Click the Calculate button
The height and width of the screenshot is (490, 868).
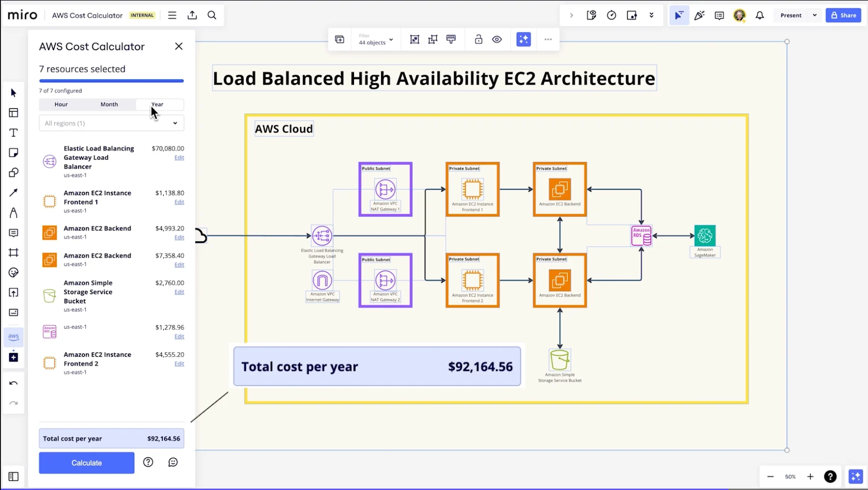tap(87, 463)
